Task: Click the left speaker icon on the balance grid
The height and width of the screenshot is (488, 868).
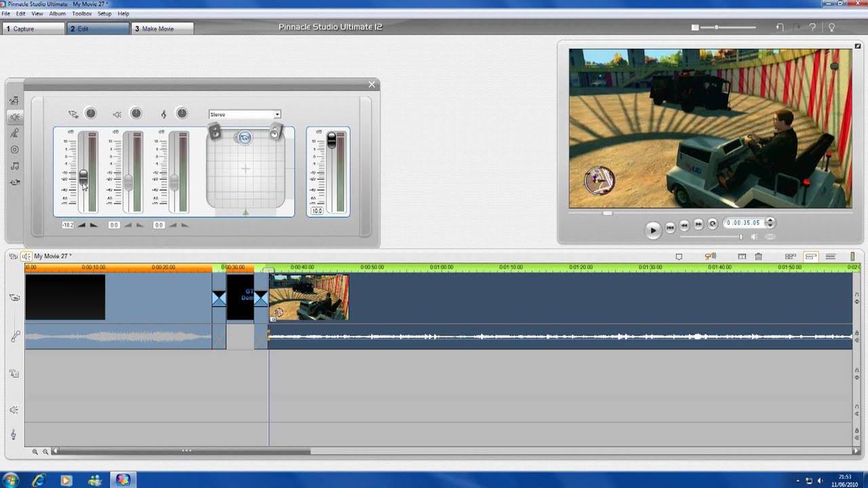Action: pyautogui.click(x=215, y=131)
